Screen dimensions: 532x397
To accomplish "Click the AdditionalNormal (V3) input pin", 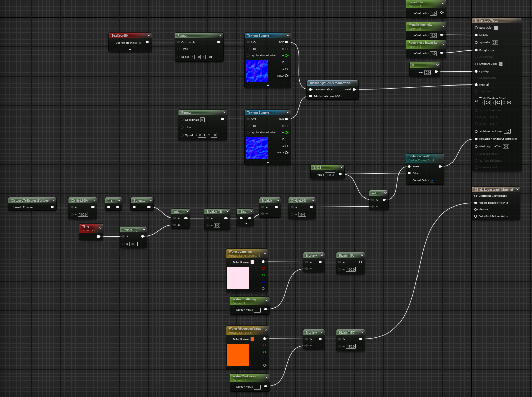I will click(x=311, y=96).
